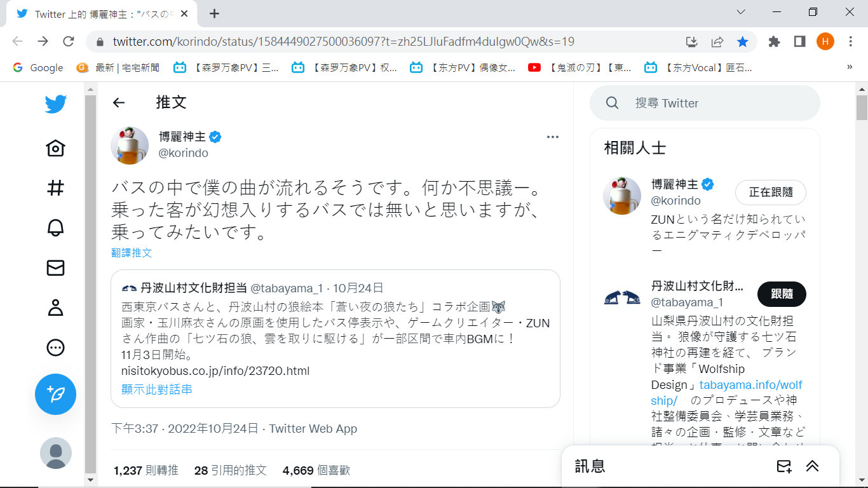This screenshot has width=868, height=488.
Task: Open 宅宅新聞 bookmark
Action: click(118, 67)
